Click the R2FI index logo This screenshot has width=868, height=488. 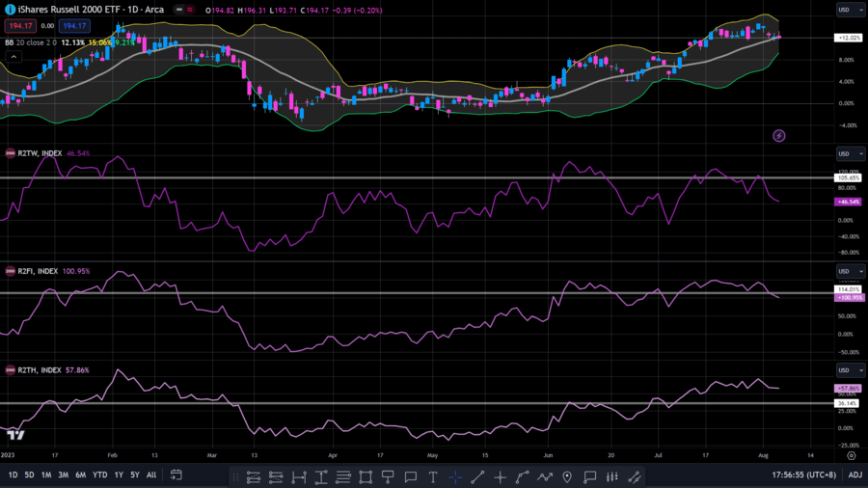point(10,271)
